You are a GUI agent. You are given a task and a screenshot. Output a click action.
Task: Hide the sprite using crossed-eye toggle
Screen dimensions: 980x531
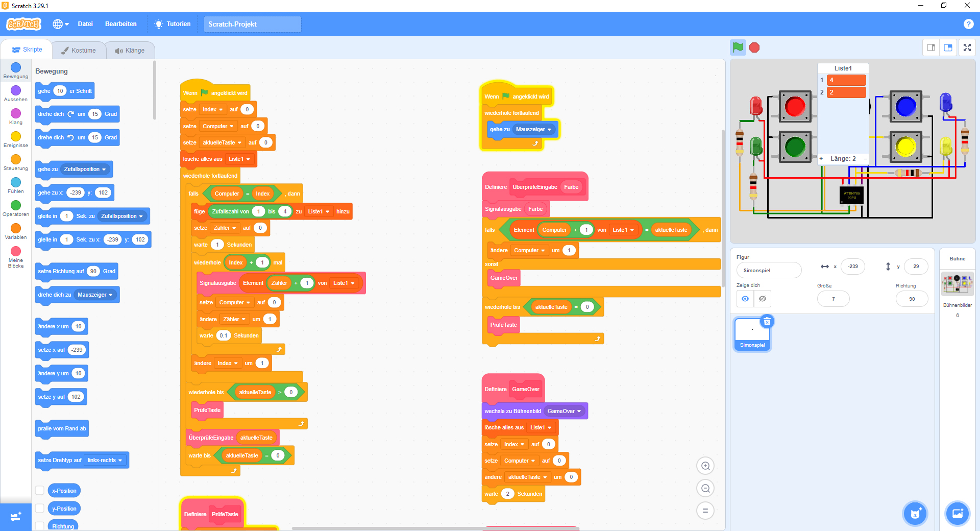(x=763, y=299)
